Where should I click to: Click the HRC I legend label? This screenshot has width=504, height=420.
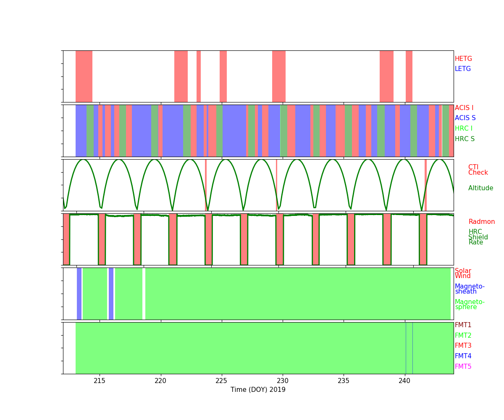click(x=463, y=129)
